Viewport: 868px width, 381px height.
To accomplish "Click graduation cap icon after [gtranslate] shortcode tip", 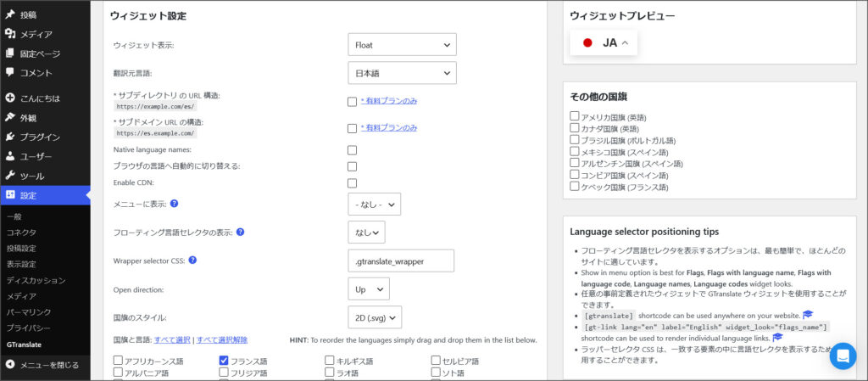I will (x=808, y=315).
